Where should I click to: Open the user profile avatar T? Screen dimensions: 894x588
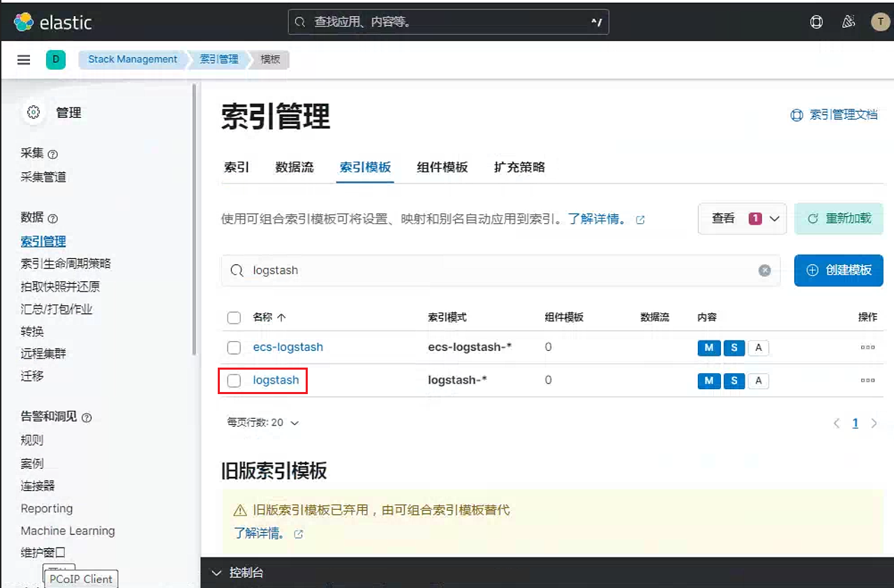coord(880,22)
